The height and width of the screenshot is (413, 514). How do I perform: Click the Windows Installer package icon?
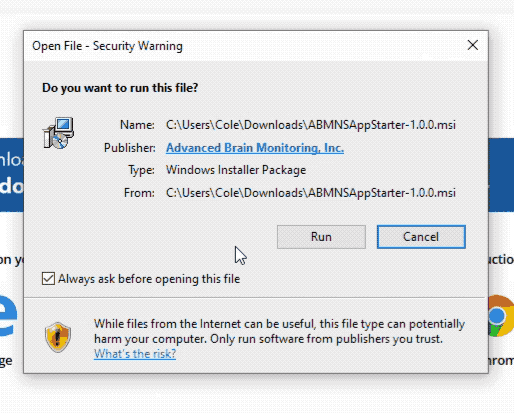[x=58, y=133]
